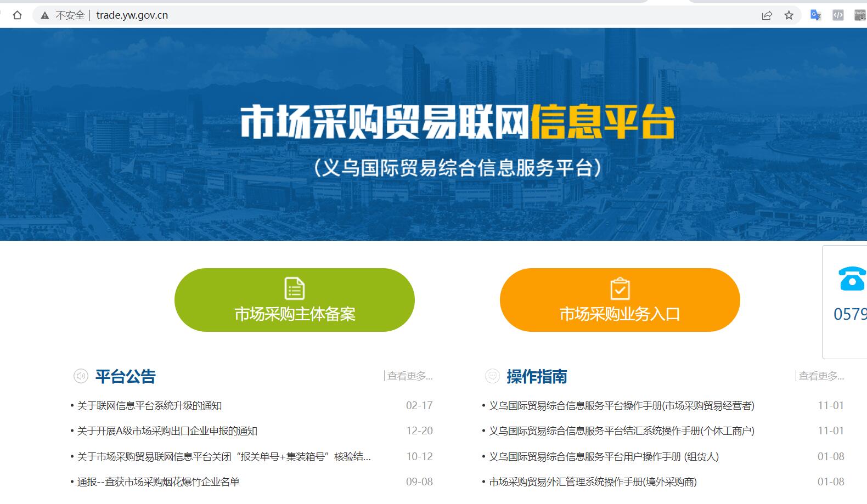
Task: Click the document list icon on green button
Action: tap(295, 288)
